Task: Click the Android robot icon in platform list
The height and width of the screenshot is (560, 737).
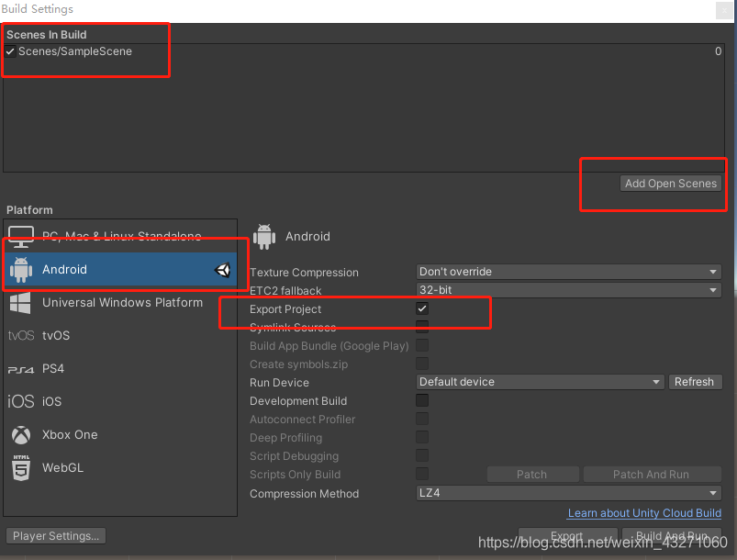Action: (x=21, y=269)
